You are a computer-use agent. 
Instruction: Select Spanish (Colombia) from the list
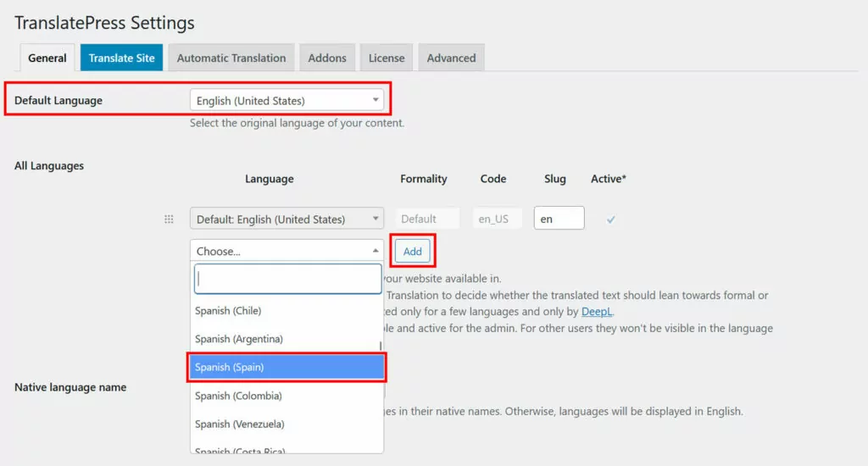(287, 396)
